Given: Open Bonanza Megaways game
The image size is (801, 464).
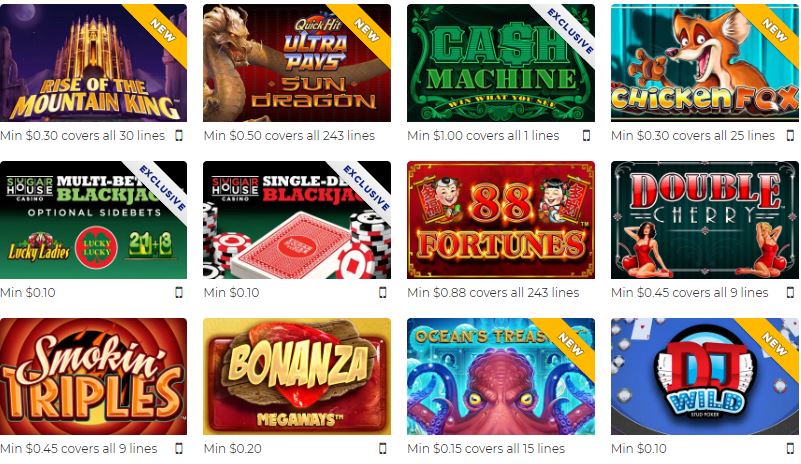Looking at the screenshot, I should point(297,376).
